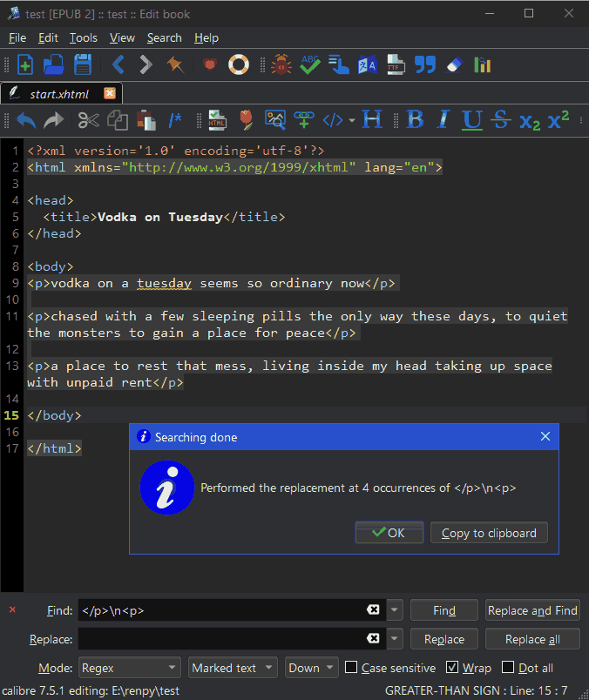
Task: Click the beautify HTML file icon
Action: click(x=218, y=120)
